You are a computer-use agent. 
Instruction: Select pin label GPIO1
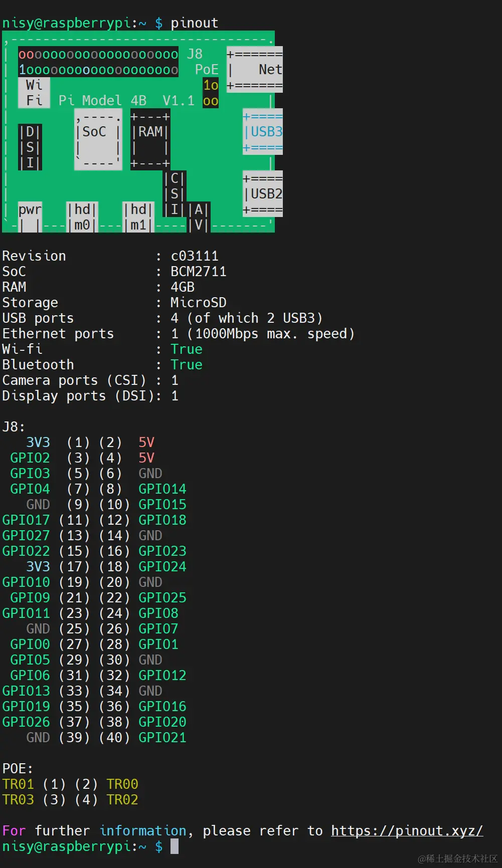tap(158, 644)
